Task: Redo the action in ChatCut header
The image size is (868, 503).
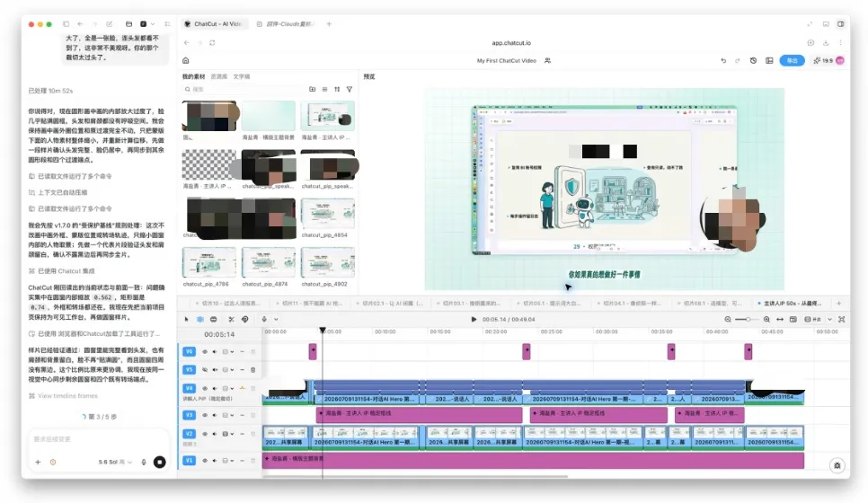Action: (738, 60)
